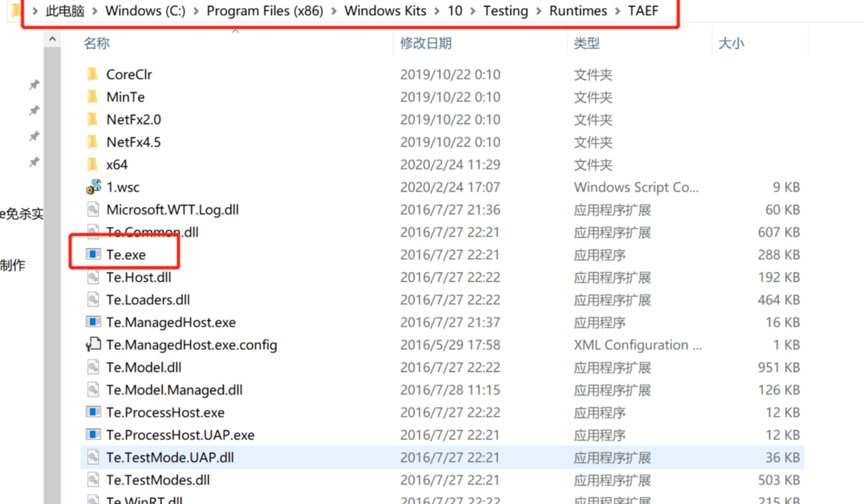
Task: Click the 2016/5/29 17:58 date cell
Action: [x=450, y=344]
